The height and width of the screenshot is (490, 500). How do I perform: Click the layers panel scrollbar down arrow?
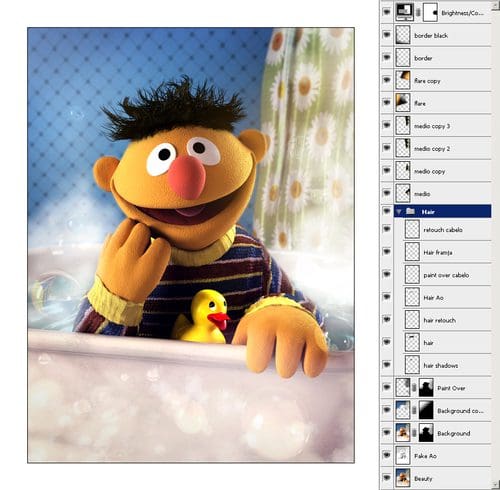pos(496,484)
